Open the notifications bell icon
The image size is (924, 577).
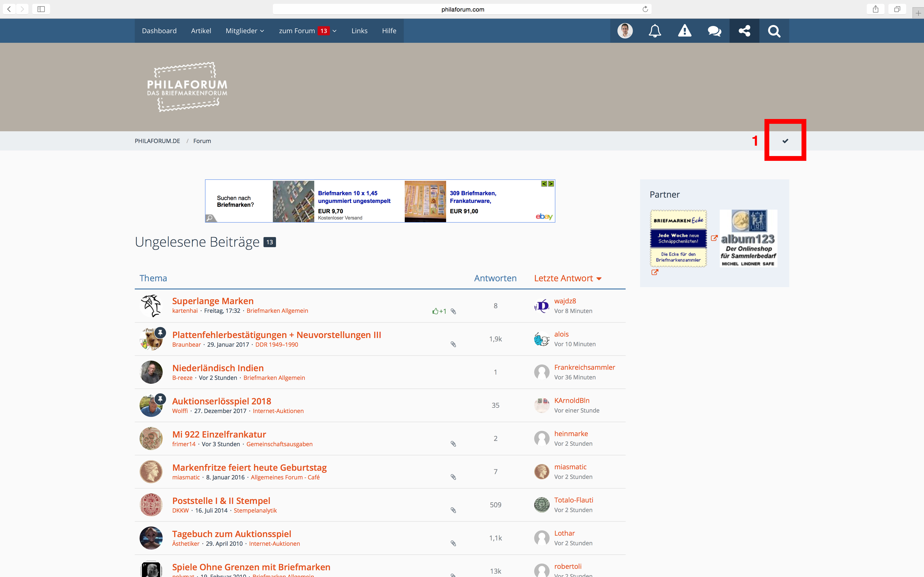coord(655,31)
